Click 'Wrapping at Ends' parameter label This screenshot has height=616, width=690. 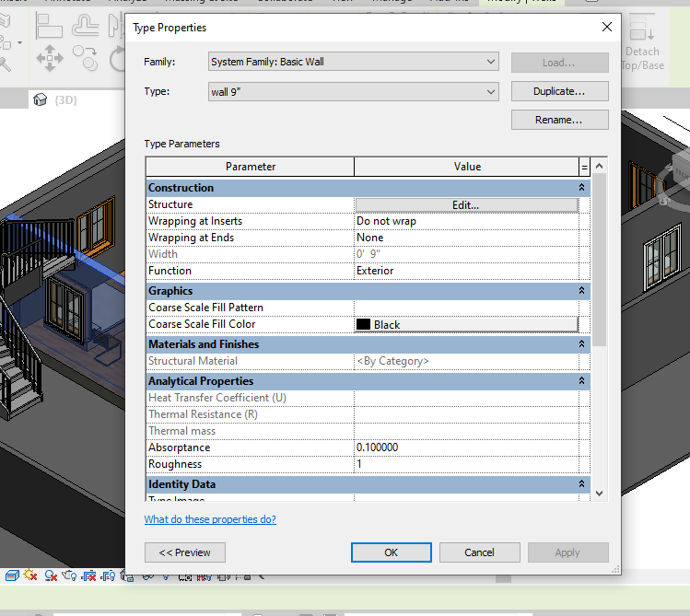tap(191, 238)
